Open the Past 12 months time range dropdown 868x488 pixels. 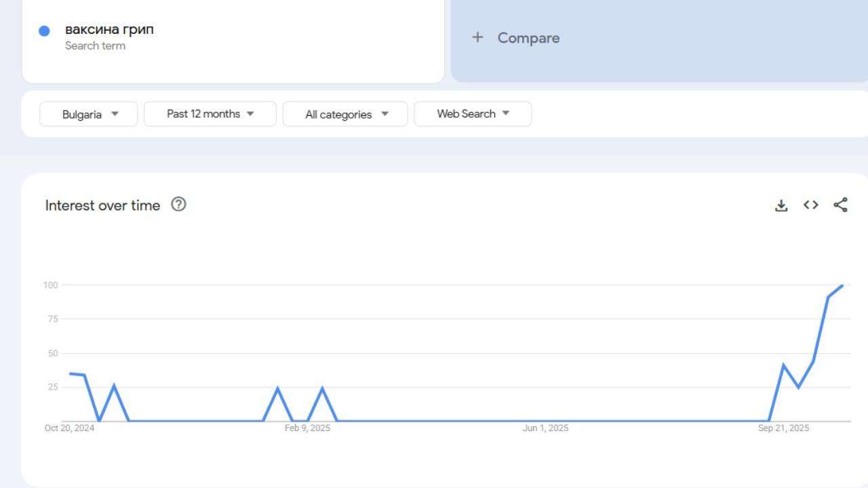pyautogui.click(x=210, y=114)
